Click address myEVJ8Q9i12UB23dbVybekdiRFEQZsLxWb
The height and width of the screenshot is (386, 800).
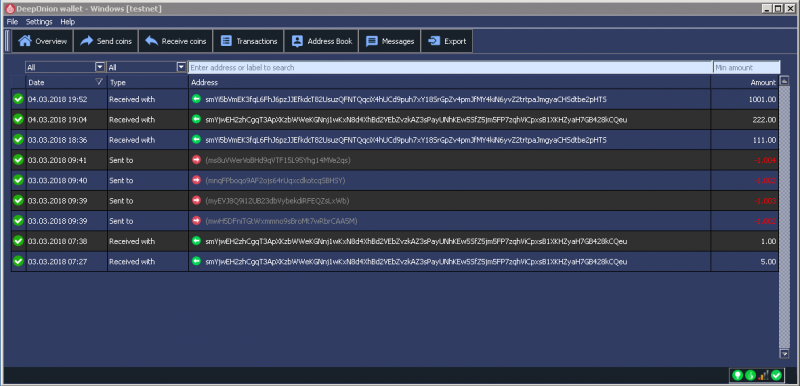278,201
